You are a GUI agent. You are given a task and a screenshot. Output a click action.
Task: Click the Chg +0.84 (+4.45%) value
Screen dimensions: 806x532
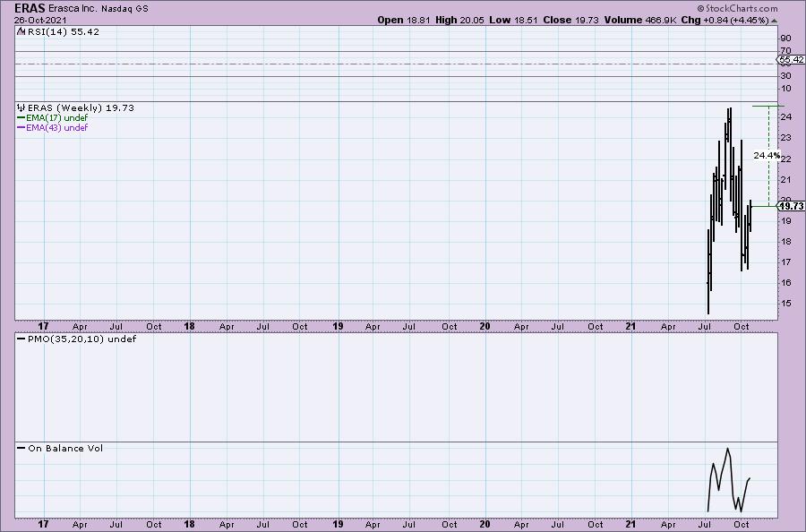725,20
